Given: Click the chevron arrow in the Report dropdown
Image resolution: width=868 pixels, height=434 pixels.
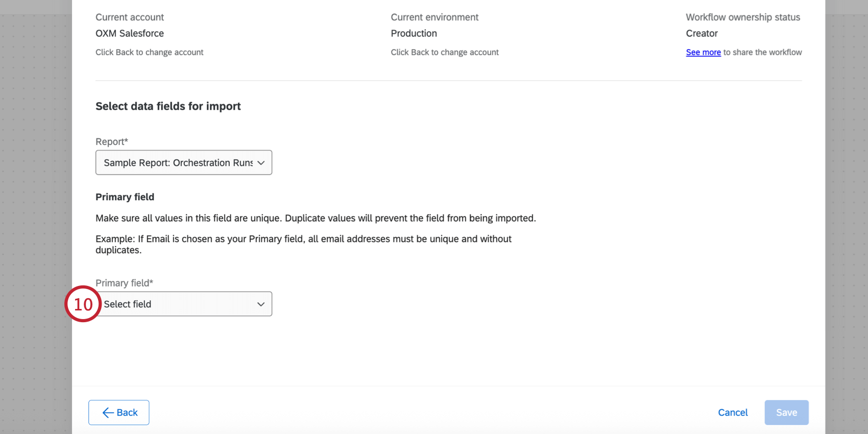Looking at the screenshot, I should click(261, 163).
